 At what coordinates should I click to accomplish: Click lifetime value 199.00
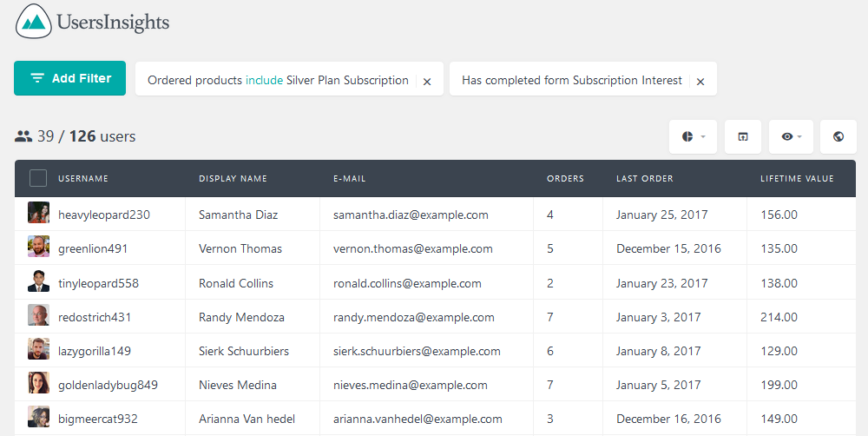click(779, 385)
